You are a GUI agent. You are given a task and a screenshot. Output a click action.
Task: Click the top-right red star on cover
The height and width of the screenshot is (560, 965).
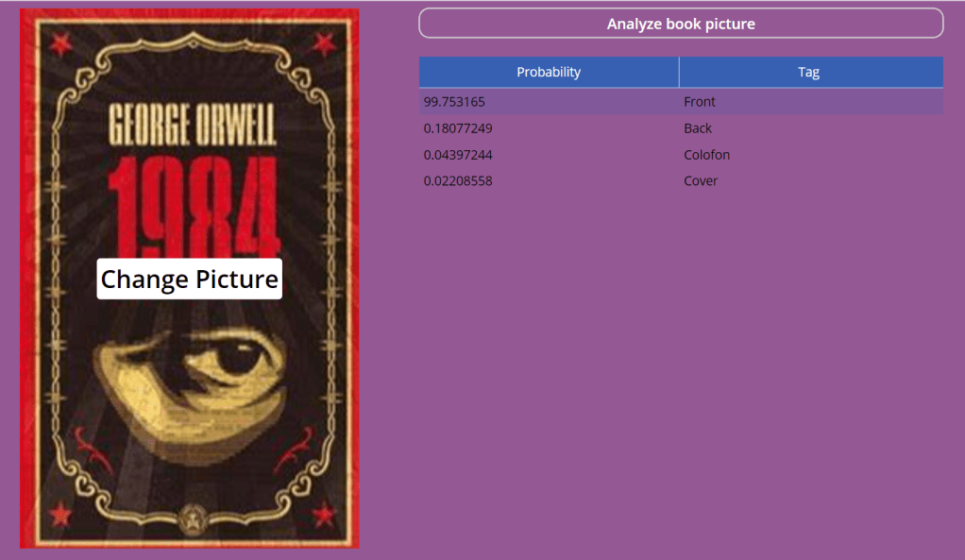(x=324, y=43)
